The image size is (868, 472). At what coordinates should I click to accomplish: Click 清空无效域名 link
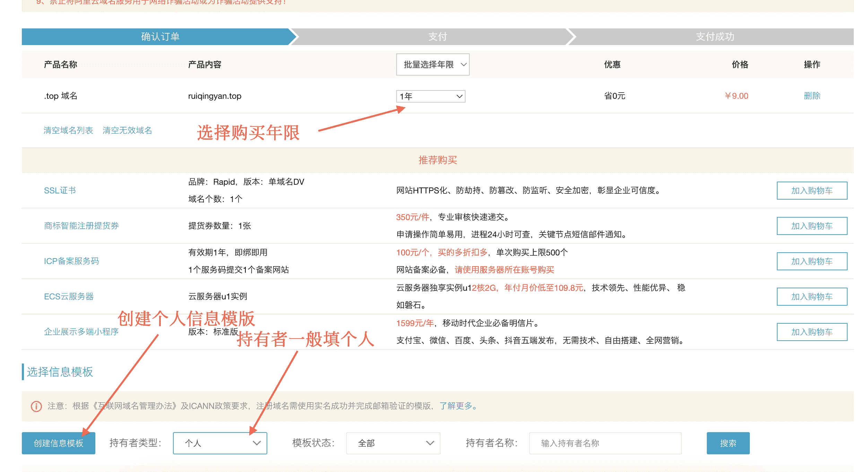[127, 130]
